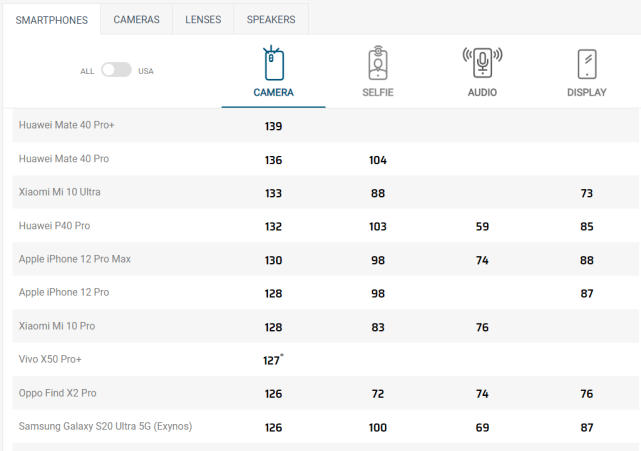The width and height of the screenshot is (641, 451).
Task: Switch to the Cameras tab
Action: click(x=137, y=19)
